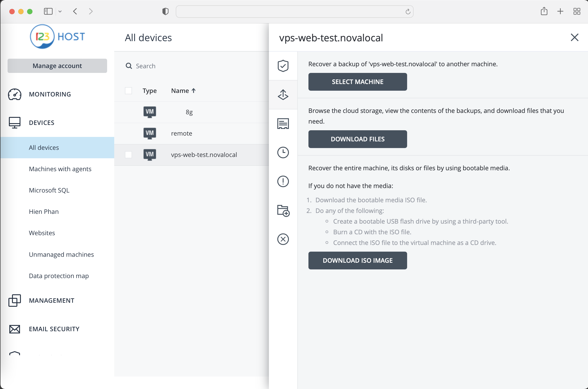Show the Alerts exclamation icon
The image size is (588, 389).
point(283,181)
